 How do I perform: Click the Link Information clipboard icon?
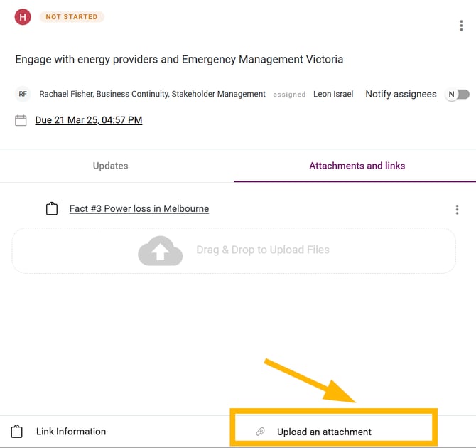pyautogui.click(x=18, y=432)
